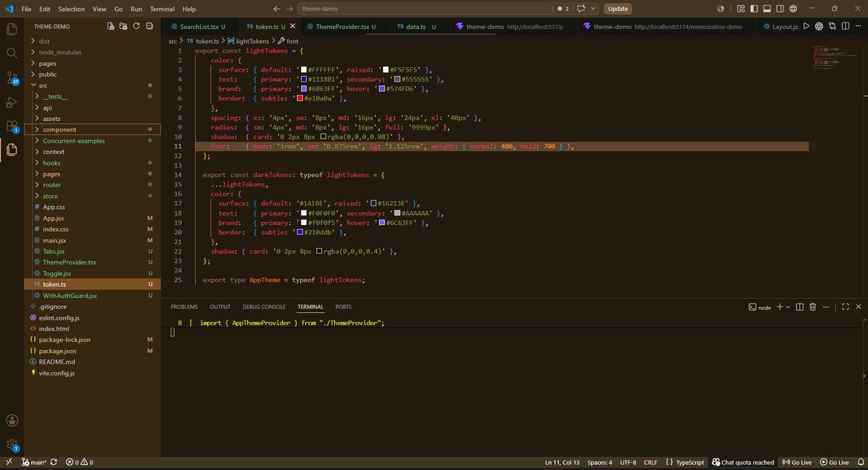868x470 pixels.
Task: Open changes with the compare icon
Action: pos(832,26)
